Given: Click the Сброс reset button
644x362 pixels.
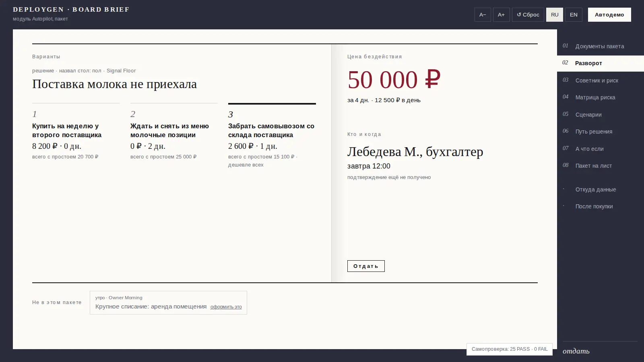Looking at the screenshot, I should coord(528,15).
